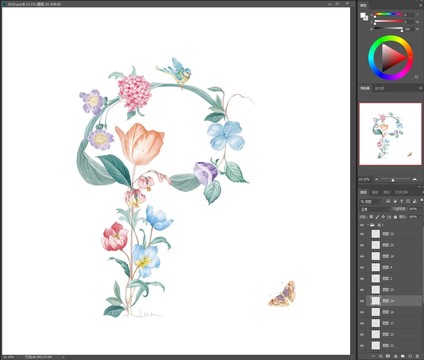Click the butterfly on the canvas

click(282, 294)
